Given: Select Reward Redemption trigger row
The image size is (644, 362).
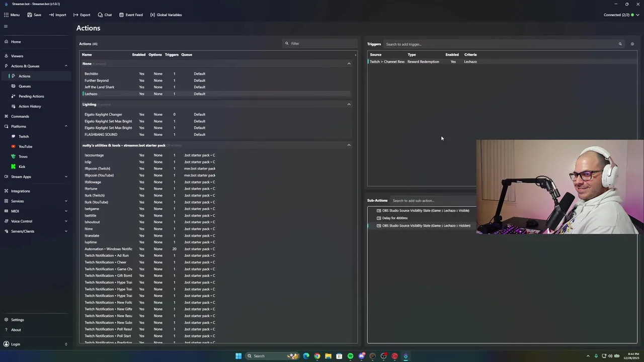Looking at the screenshot, I should coord(502,61).
